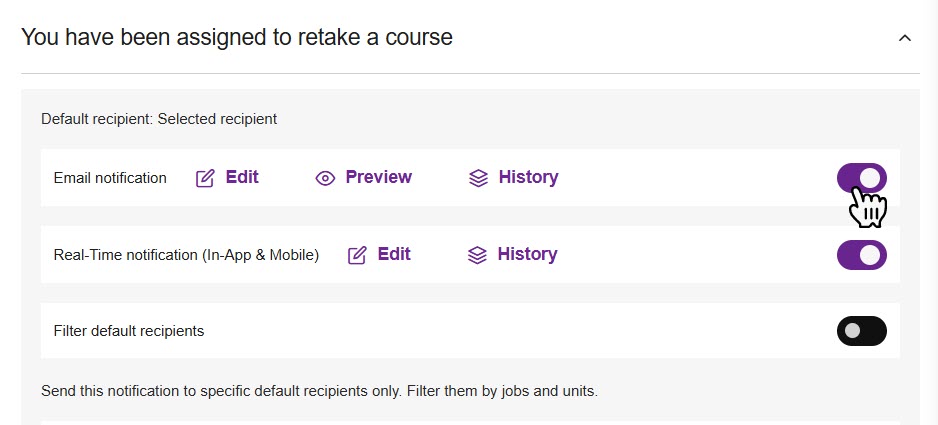Screen dimensions: 938x425
Task: View the Real-Time notification History text link
Action: pos(527,254)
